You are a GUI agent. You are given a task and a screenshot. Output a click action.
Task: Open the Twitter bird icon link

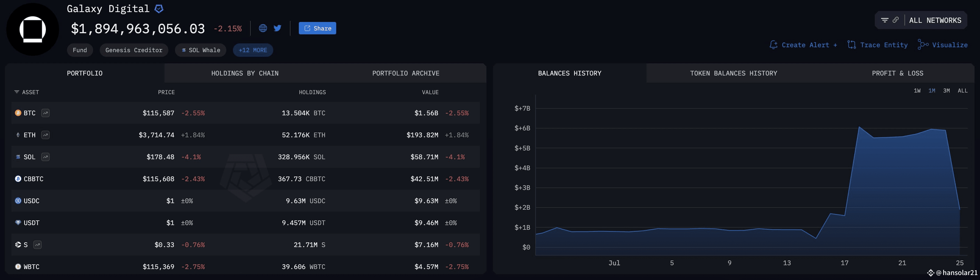point(277,28)
